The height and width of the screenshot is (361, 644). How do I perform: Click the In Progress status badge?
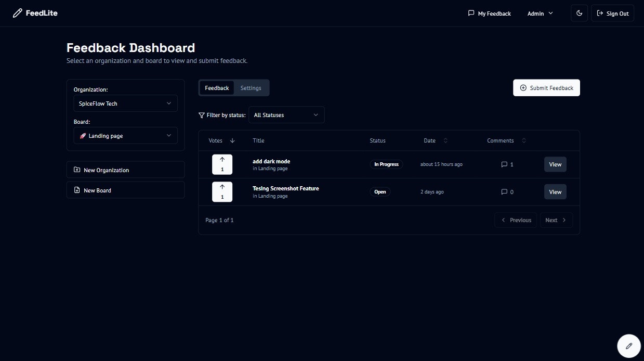click(386, 164)
